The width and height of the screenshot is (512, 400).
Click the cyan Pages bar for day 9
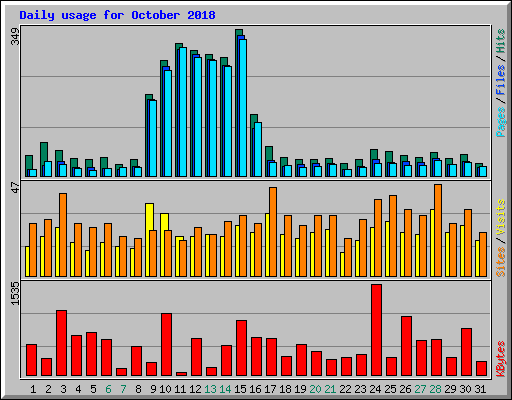(x=153, y=138)
